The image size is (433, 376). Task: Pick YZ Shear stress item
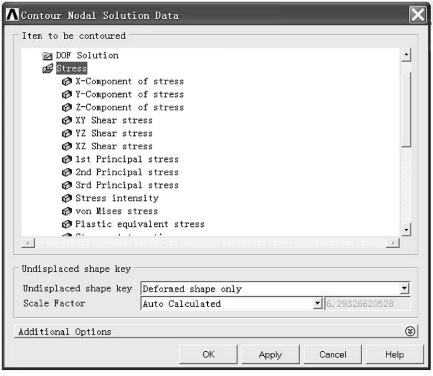click(x=114, y=134)
